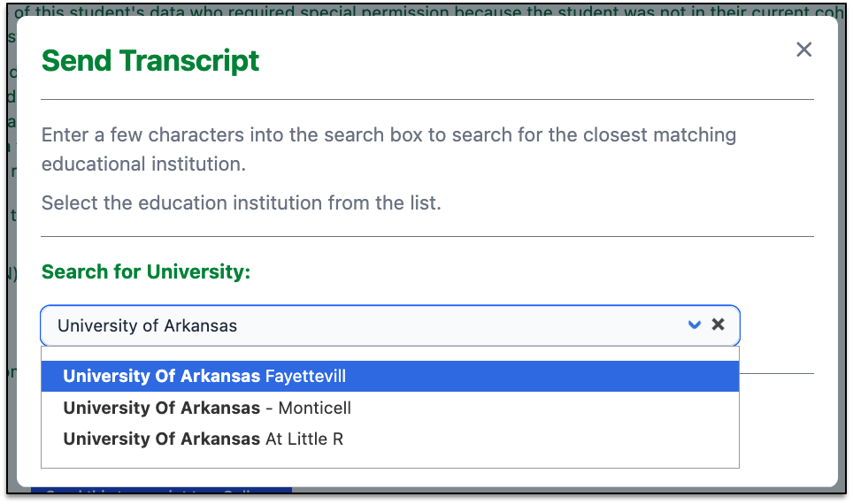
Task: Click the Search for University label
Action: 146,271
